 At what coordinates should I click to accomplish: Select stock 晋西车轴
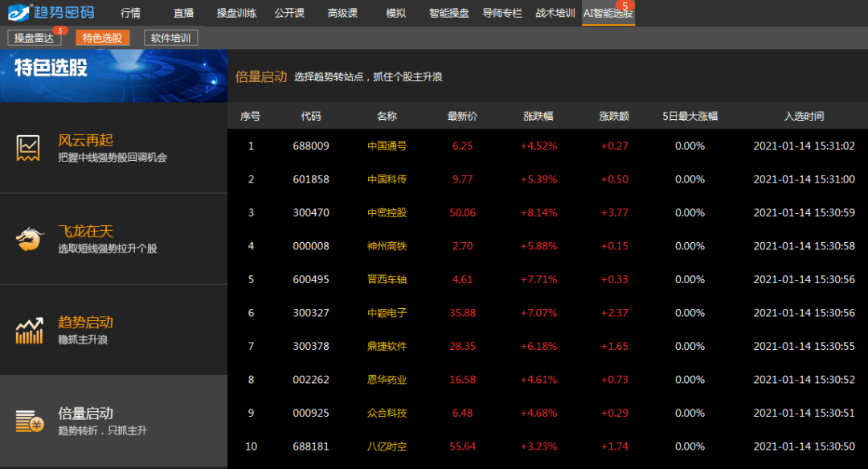(x=387, y=279)
